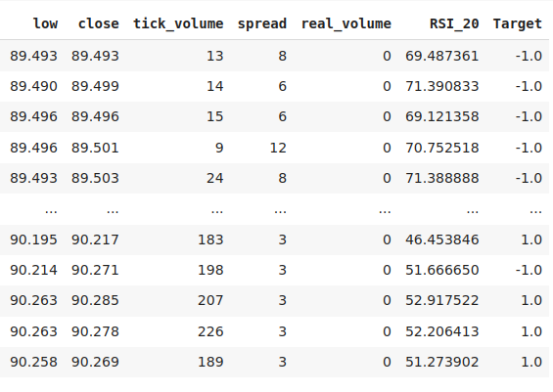Click the "real_volume" column header
Image resolution: width=553 pixels, height=392 pixels.
(346, 23)
